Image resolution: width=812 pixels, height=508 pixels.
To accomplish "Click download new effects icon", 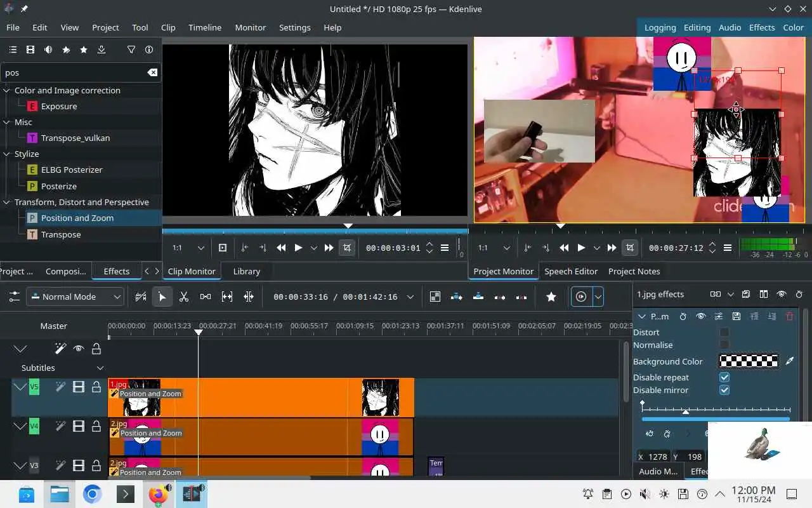I will 101,50.
